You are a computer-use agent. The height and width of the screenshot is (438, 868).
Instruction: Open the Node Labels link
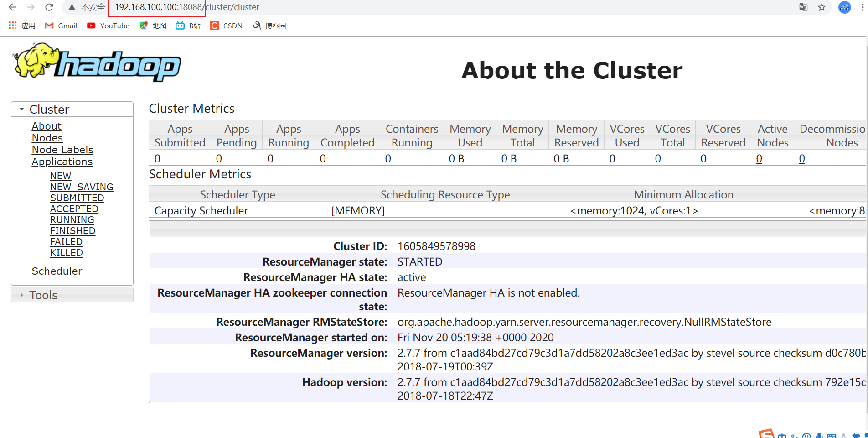(62, 150)
